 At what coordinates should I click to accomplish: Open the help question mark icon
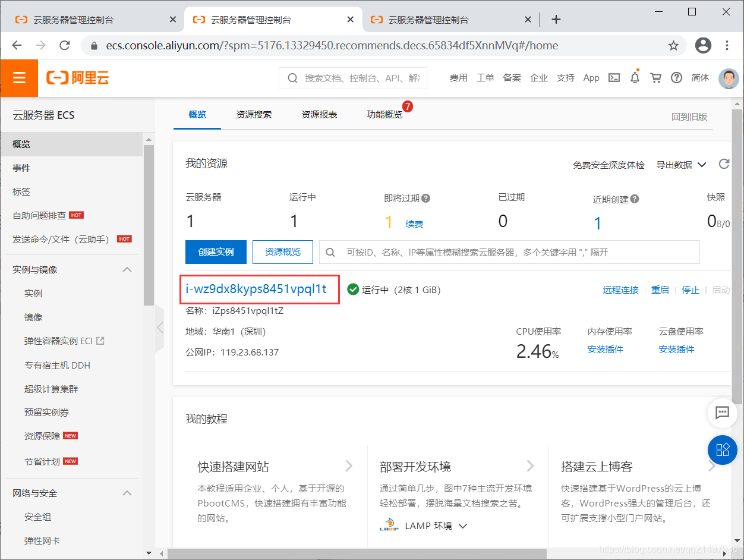[x=676, y=78]
